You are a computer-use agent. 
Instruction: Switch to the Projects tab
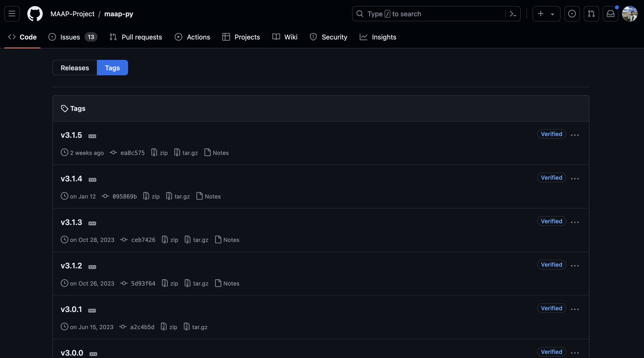(241, 37)
